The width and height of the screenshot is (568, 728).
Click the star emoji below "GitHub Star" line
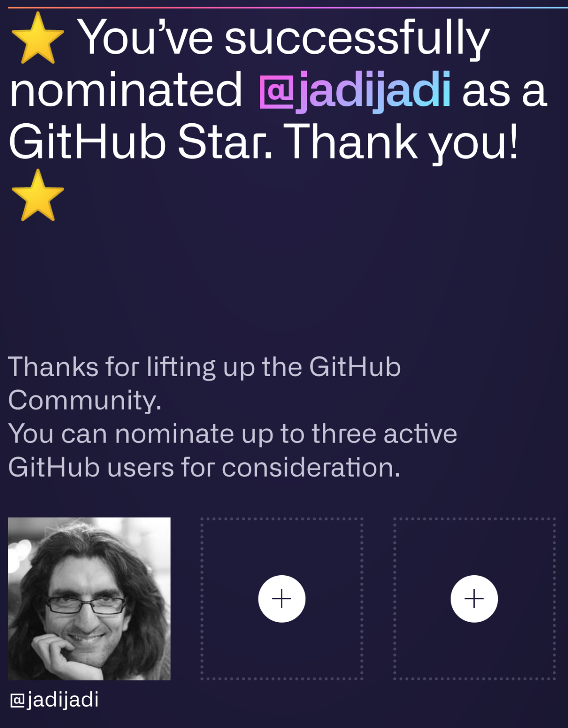[x=38, y=196]
